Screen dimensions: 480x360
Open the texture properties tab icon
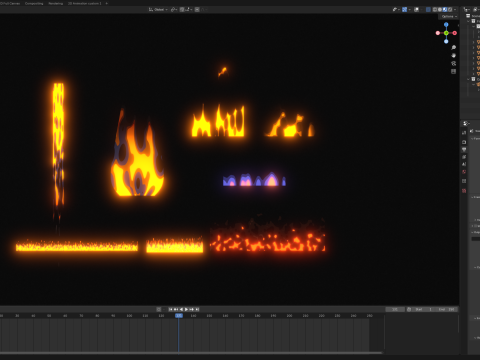[x=464, y=191]
